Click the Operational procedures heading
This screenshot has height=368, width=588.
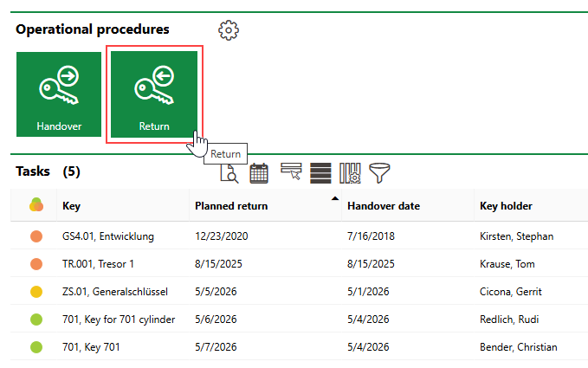point(93,29)
